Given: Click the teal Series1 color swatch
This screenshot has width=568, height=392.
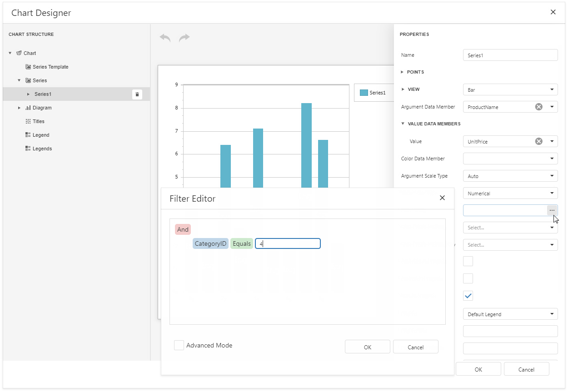Looking at the screenshot, I should click(x=364, y=92).
